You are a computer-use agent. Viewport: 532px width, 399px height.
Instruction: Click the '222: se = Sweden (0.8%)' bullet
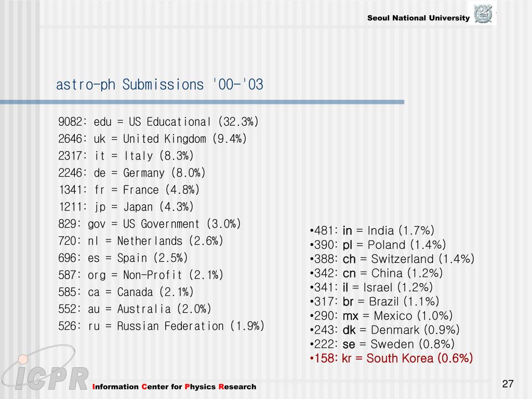click(382, 344)
